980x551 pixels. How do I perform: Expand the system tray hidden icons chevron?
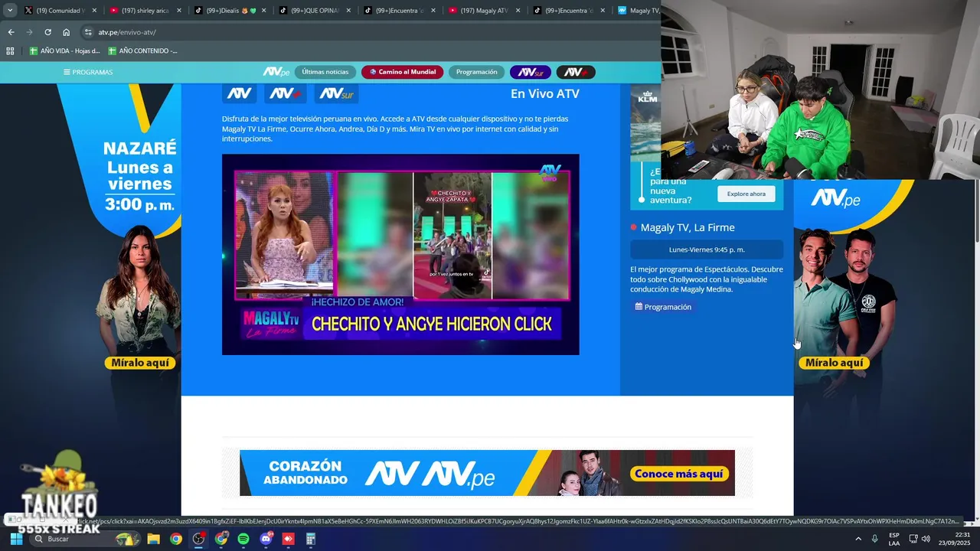click(x=857, y=539)
